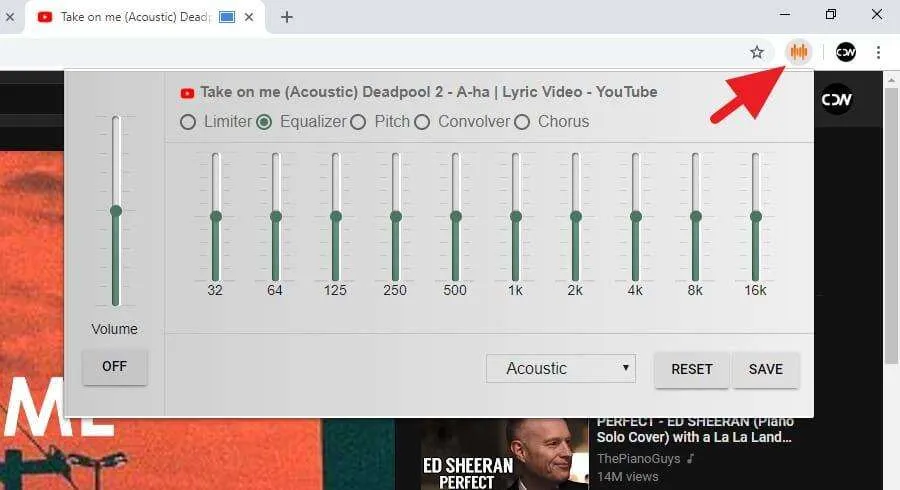Minimize the browser window

(785, 14)
